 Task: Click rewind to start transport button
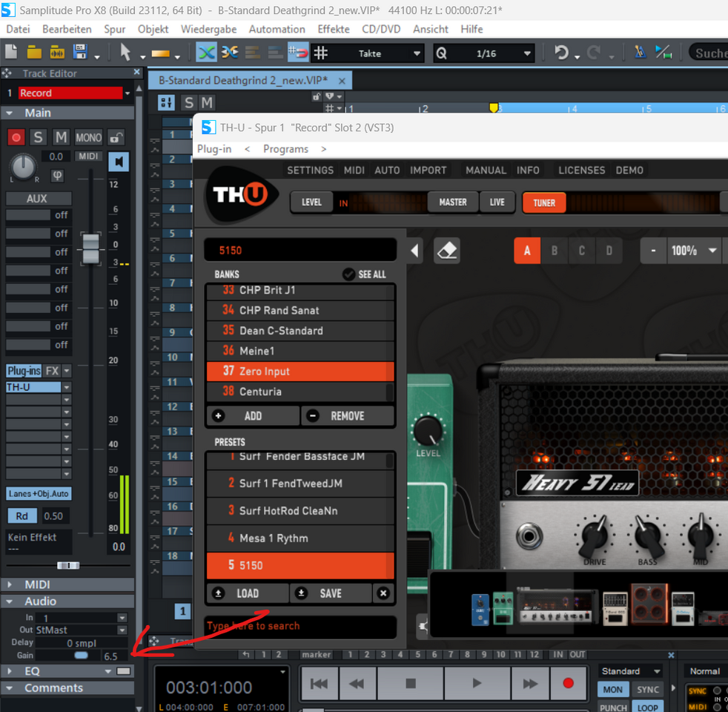click(319, 683)
